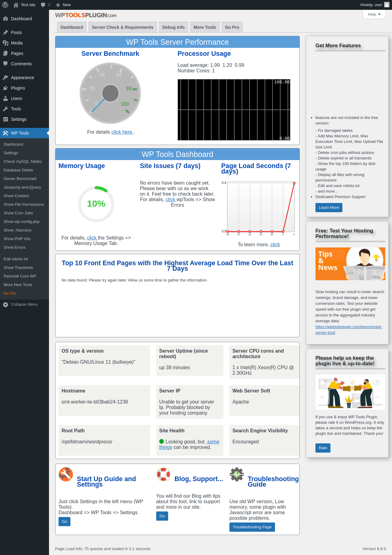The height and width of the screenshot is (555, 392).
Task: Open Show PHP Info submenu item
Action: click(x=24, y=239)
